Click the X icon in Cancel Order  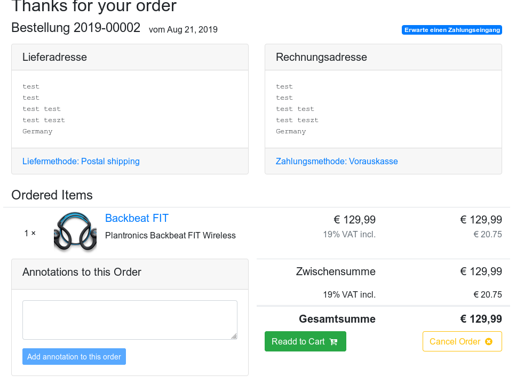tap(489, 341)
